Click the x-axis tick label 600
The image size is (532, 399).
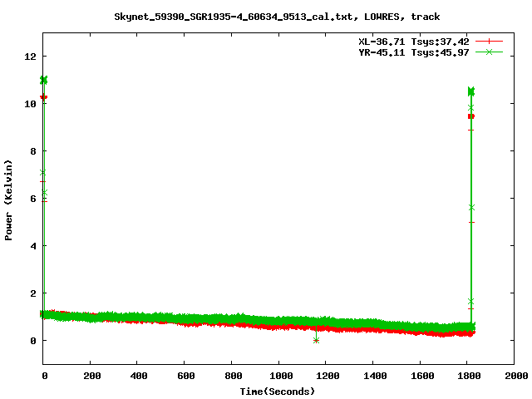[x=186, y=376]
